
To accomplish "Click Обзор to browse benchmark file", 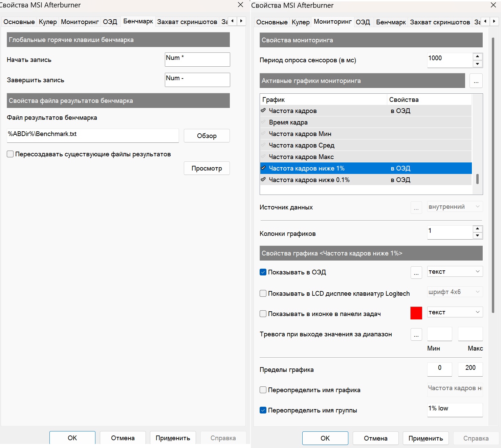I will [x=207, y=136].
